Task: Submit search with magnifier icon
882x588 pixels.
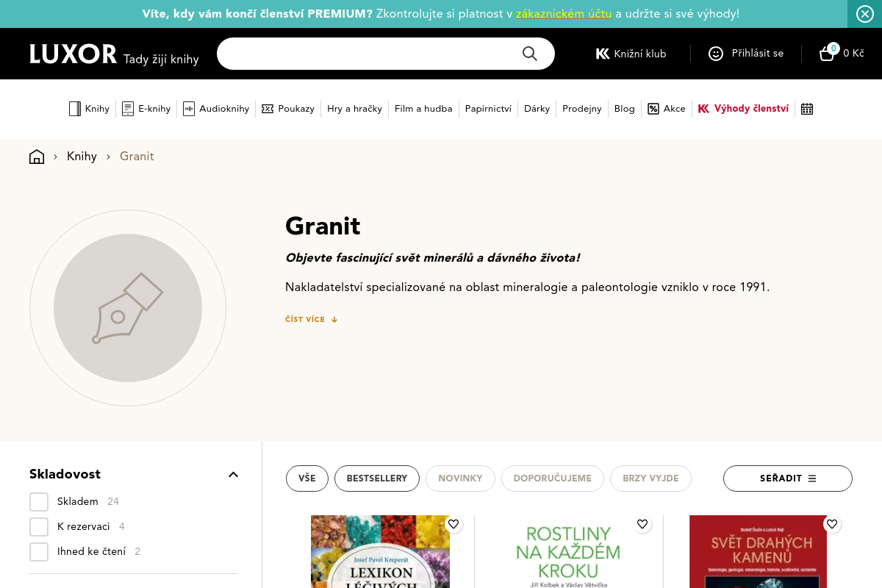Action: coord(530,54)
